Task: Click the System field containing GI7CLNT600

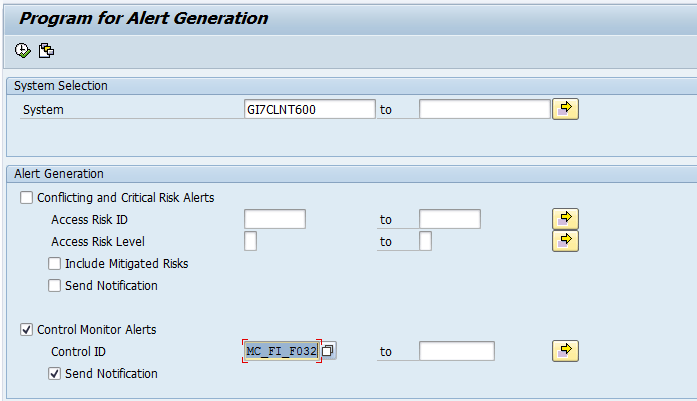Action: tap(309, 109)
